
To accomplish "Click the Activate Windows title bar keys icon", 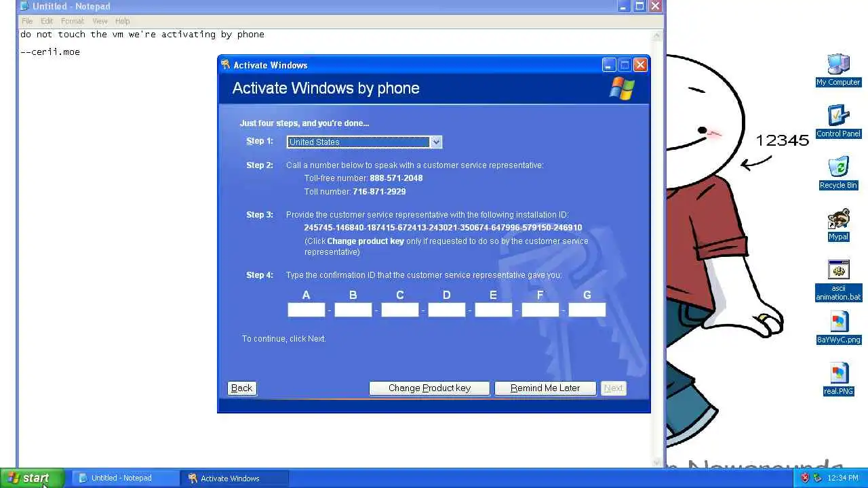I will pos(226,65).
